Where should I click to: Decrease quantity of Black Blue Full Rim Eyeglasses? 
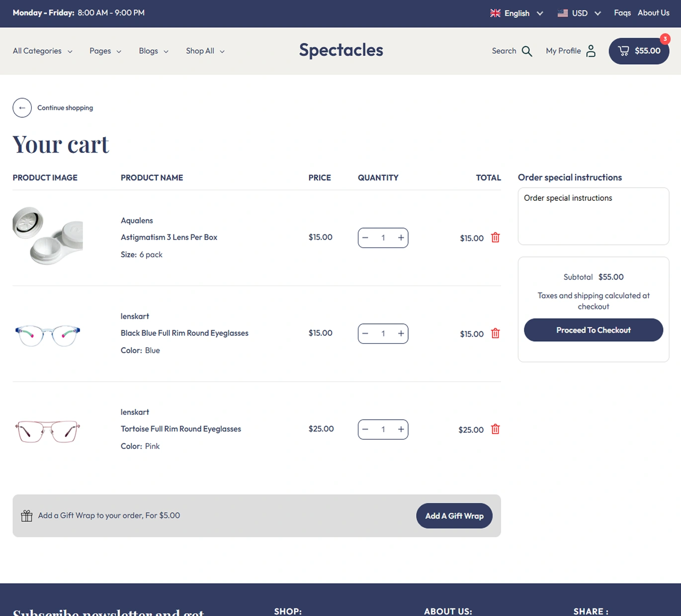coord(365,334)
